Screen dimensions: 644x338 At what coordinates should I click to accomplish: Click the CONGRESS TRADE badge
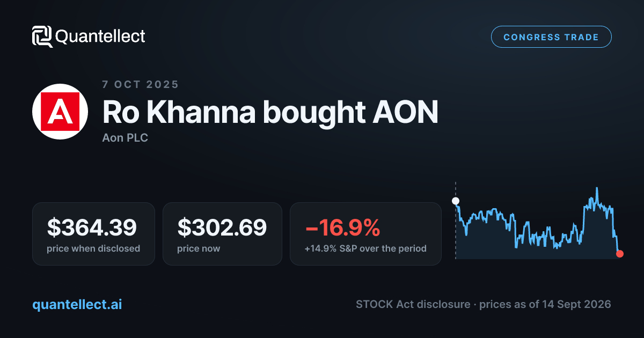pos(551,37)
